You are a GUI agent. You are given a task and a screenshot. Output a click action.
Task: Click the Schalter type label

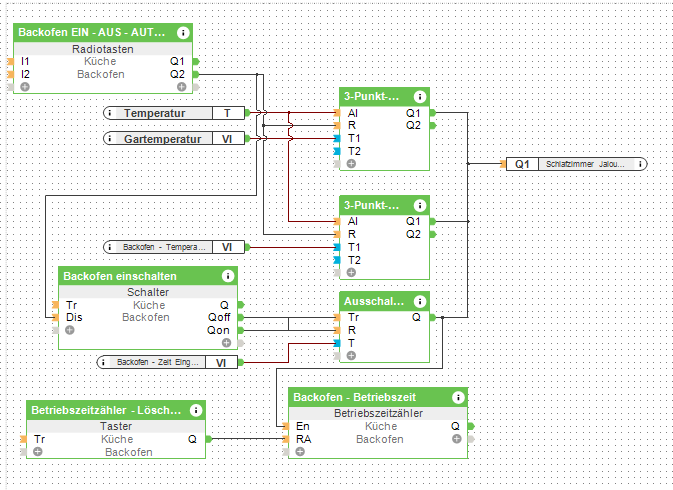[x=148, y=292]
